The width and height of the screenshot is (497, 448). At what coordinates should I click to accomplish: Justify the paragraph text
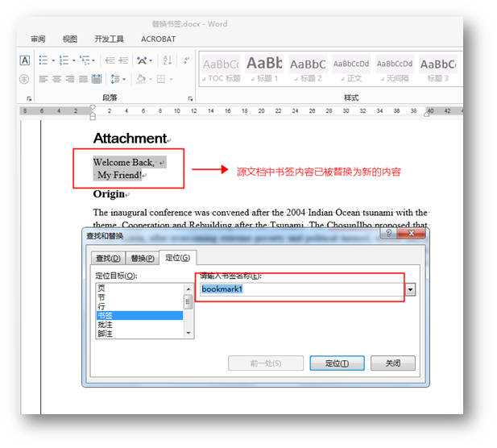[83, 79]
